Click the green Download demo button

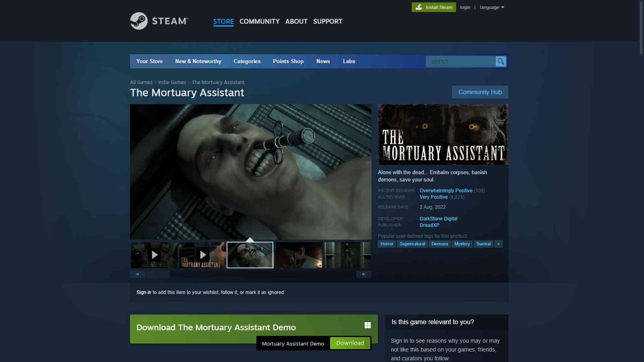(350, 343)
